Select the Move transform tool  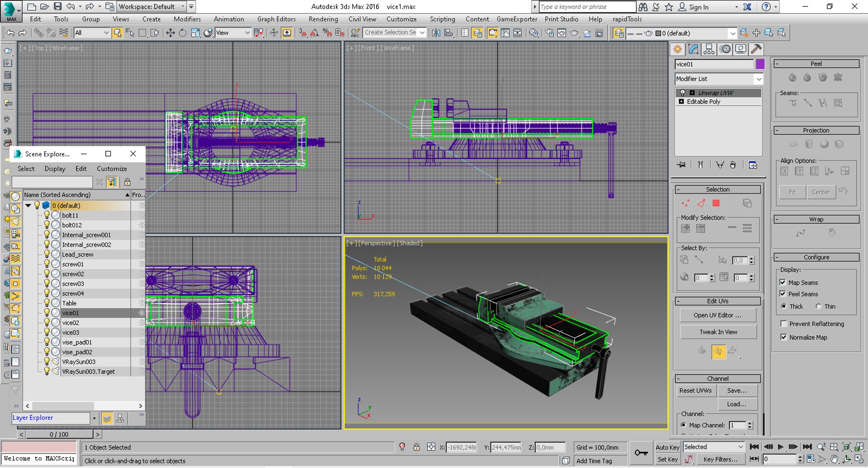tap(170, 33)
